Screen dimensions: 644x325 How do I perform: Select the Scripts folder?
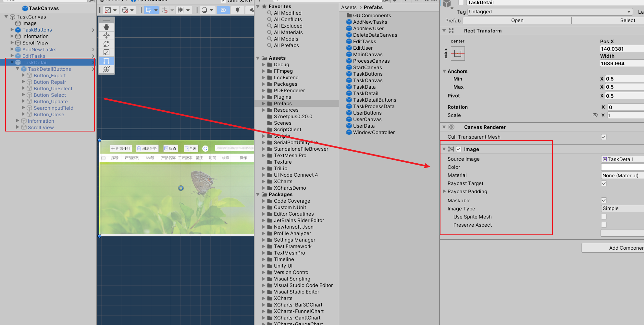(282, 136)
